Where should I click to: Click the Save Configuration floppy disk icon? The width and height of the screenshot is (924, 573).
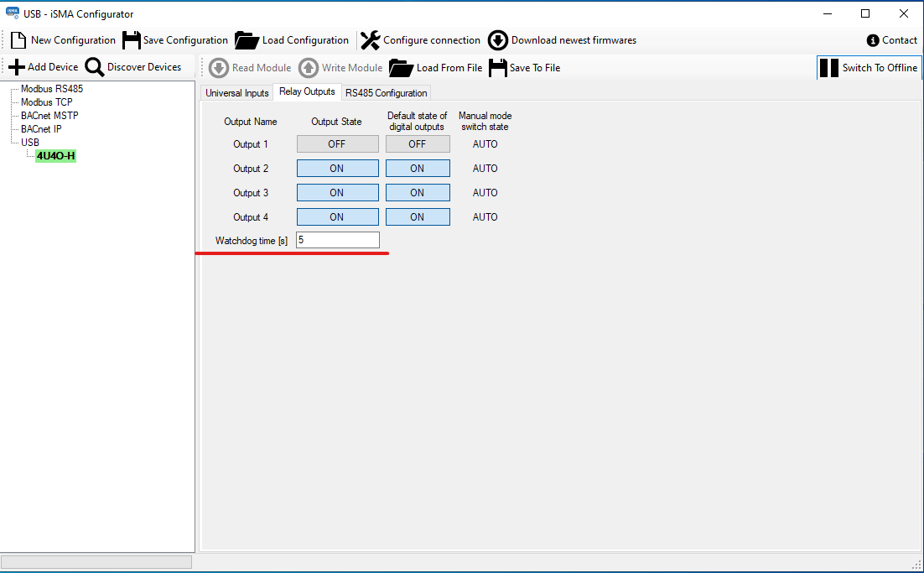[132, 40]
